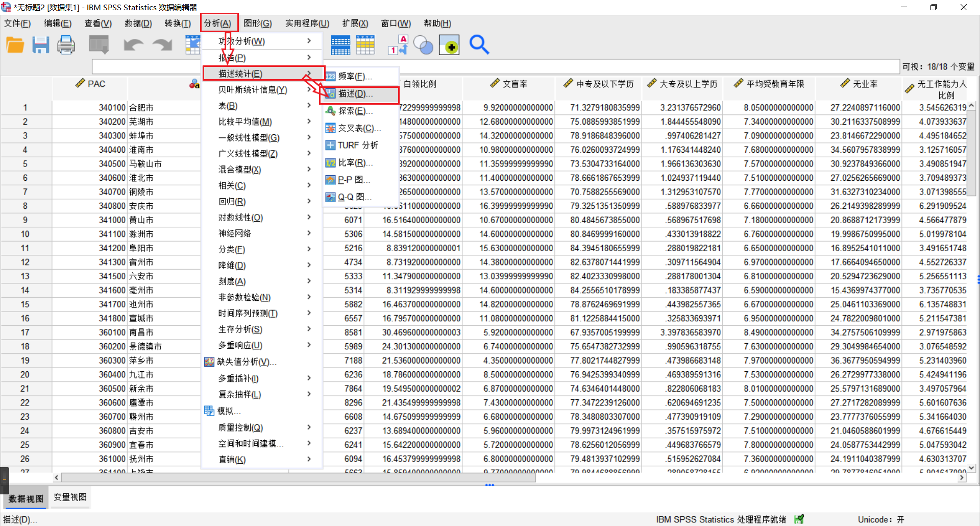Select the 神经网络 menu entry
Viewport: 980px width, 526px height.
262,233
